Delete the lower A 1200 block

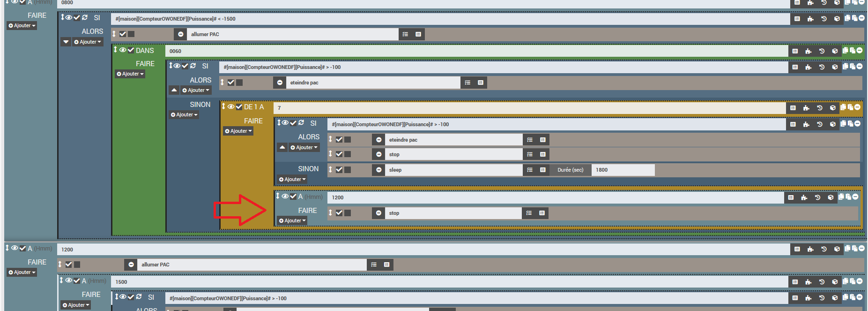point(861,248)
